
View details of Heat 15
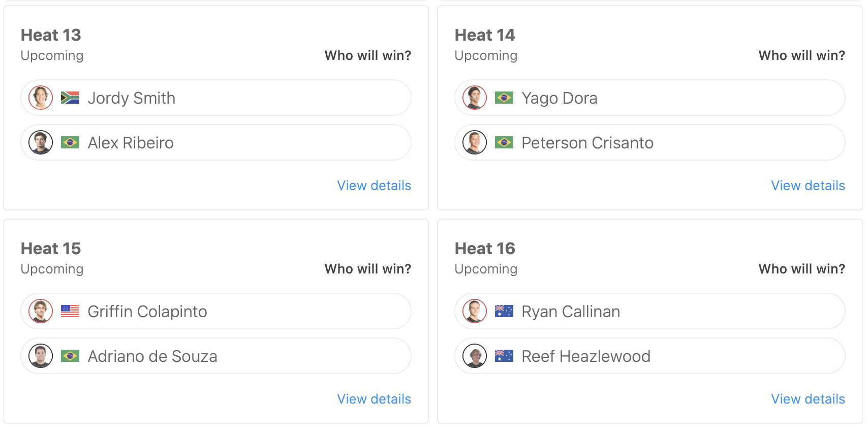pyautogui.click(x=374, y=399)
